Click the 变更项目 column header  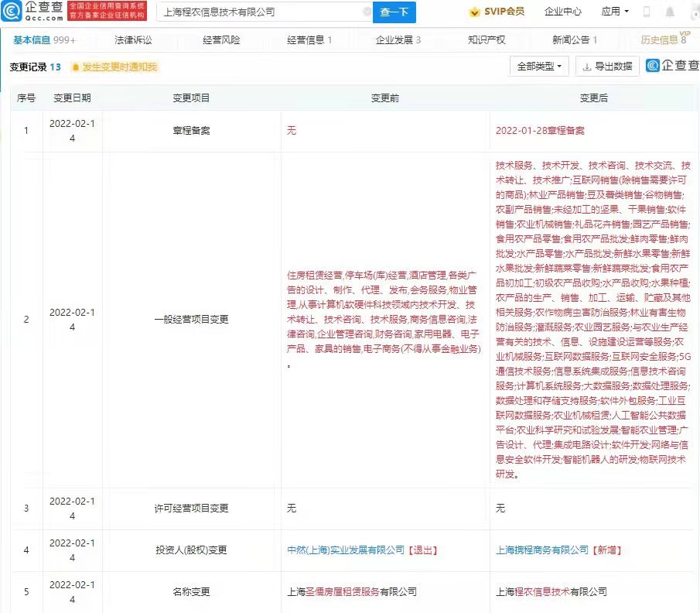click(191, 98)
